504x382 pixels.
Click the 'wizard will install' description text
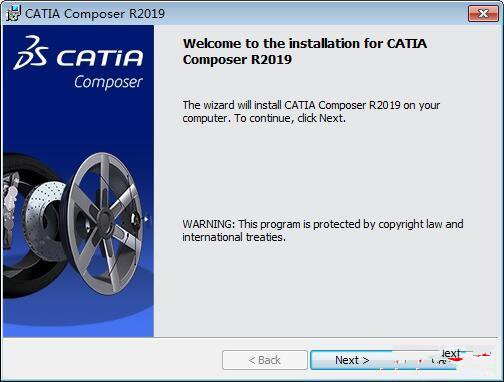(311, 105)
